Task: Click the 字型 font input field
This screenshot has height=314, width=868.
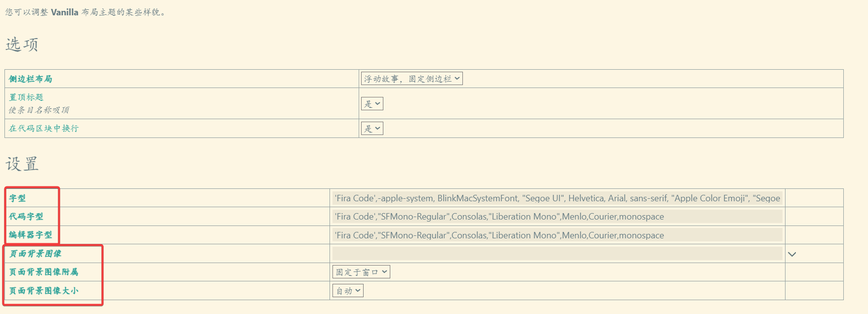Action: (x=557, y=198)
